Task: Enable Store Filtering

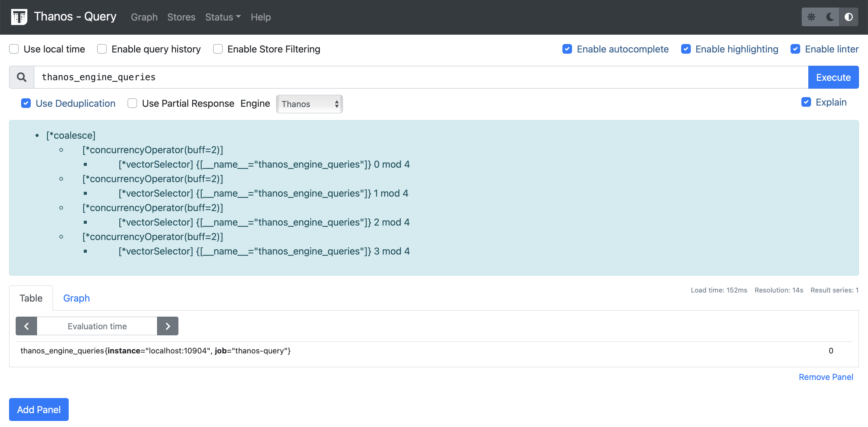Action: pos(218,49)
